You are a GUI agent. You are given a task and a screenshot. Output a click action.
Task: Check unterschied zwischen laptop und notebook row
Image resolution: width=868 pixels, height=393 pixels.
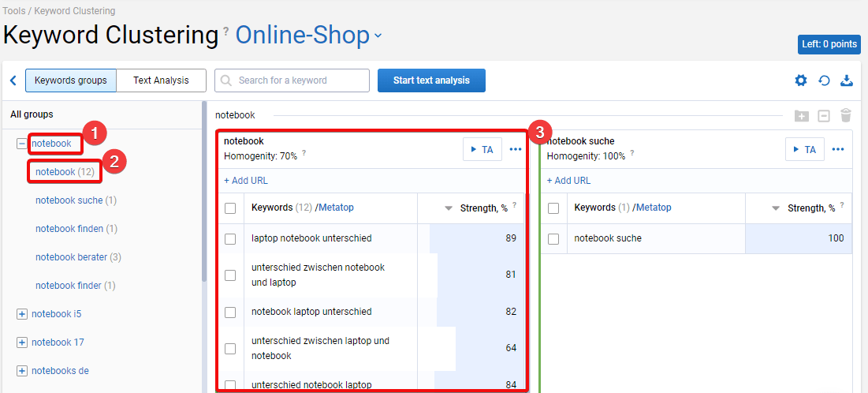click(230, 348)
